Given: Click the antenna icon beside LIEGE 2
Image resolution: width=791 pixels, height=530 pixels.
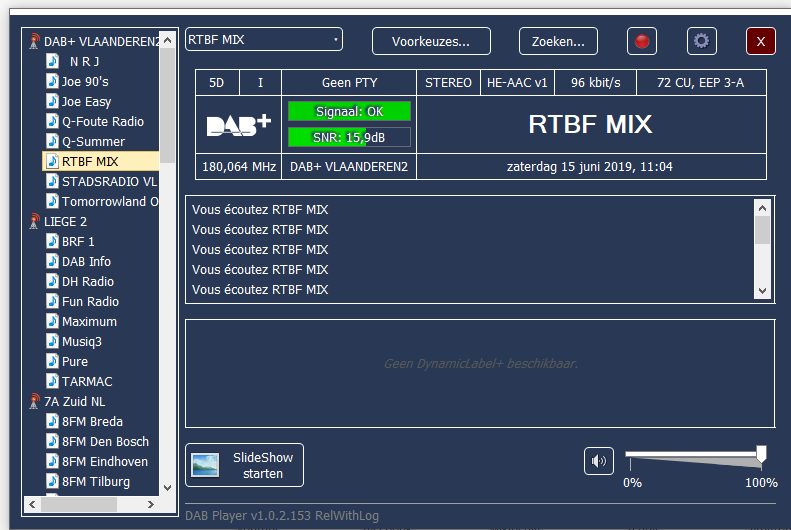Looking at the screenshot, I should click(34, 221).
